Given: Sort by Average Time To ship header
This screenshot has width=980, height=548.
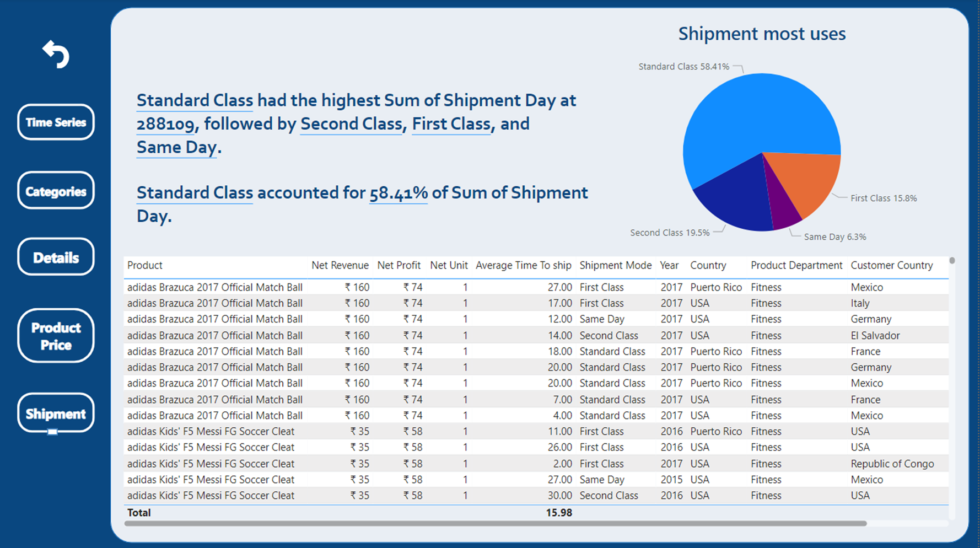Looking at the screenshot, I should pos(523,265).
